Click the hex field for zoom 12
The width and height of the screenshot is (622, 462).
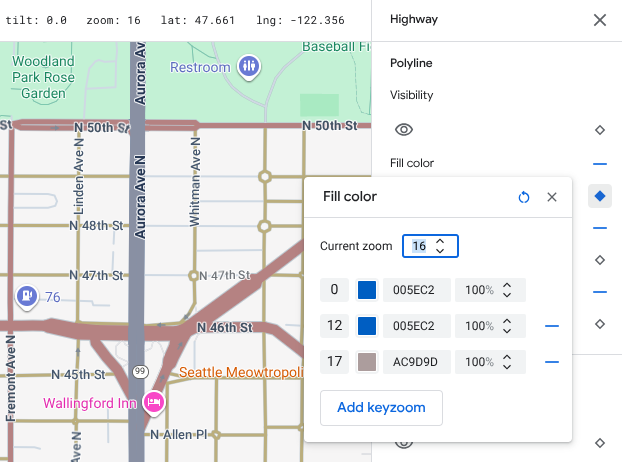[x=416, y=326]
